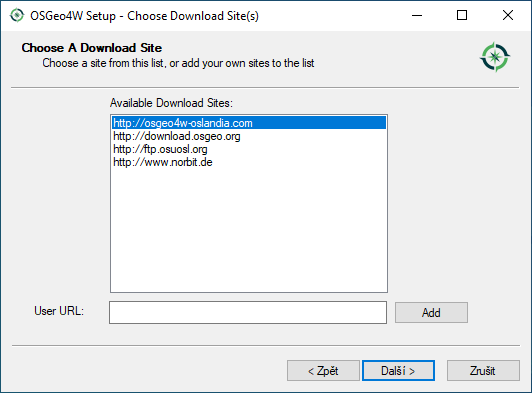Click the Available Download Sites label
Screen dimensions: 532x393
point(171,103)
